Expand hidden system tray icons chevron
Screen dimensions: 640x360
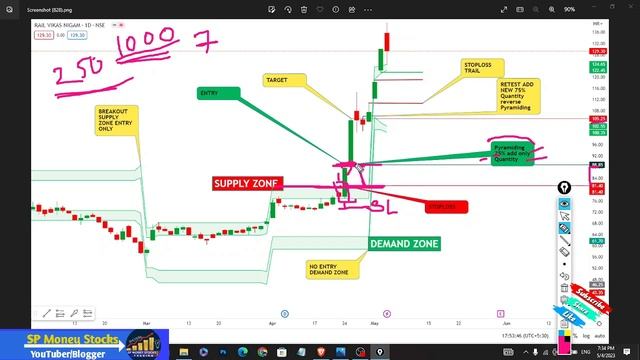[526, 352]
